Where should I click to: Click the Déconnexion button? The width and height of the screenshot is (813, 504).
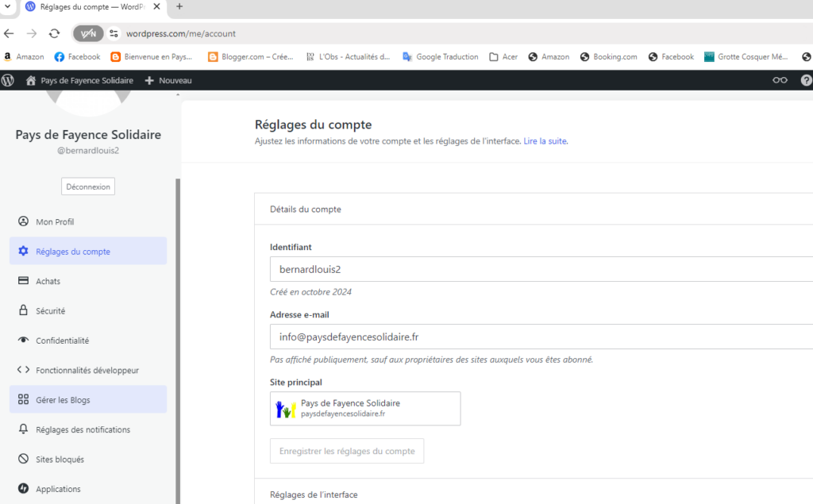(x=88, y=187)
